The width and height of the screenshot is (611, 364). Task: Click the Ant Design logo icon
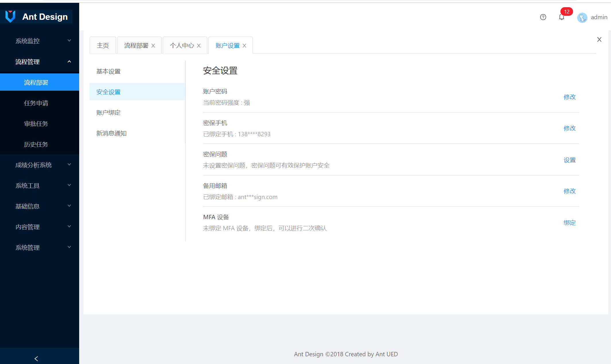pos(10,17)
